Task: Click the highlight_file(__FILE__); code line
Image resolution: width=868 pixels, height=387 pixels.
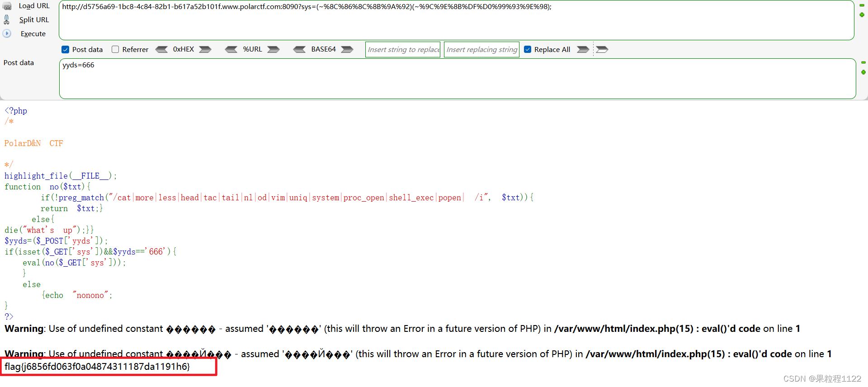Action: coord(61,176)
